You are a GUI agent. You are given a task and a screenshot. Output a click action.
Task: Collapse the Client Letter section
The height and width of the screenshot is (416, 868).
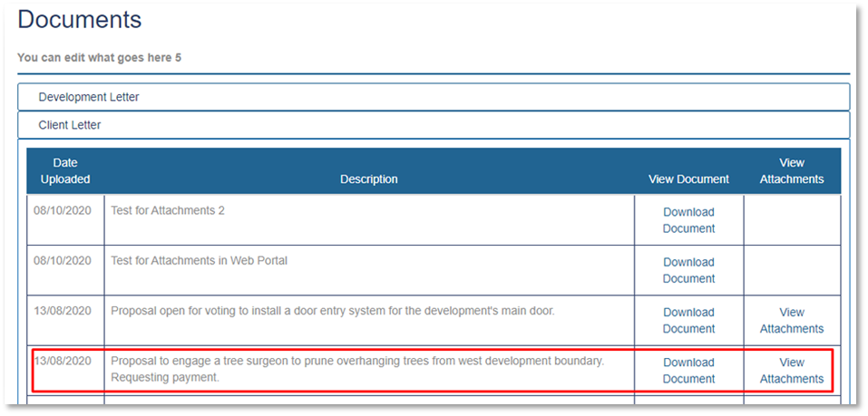click(x=69, y=125)
